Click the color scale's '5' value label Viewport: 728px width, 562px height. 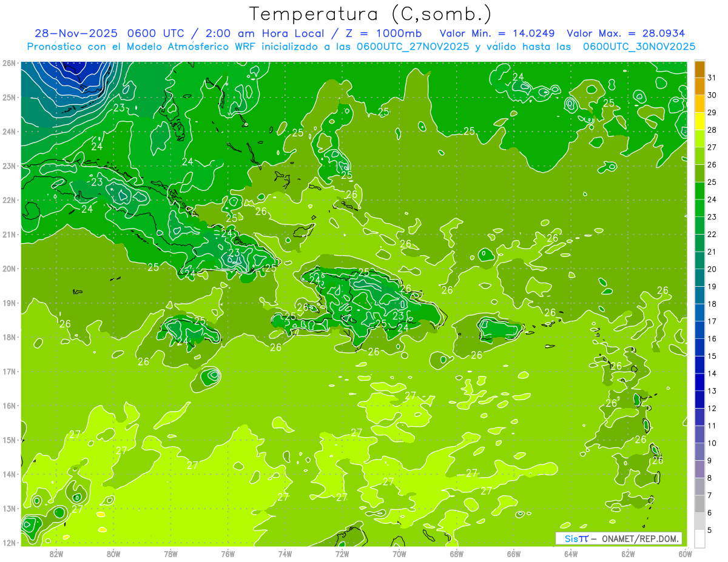point(710,530)
